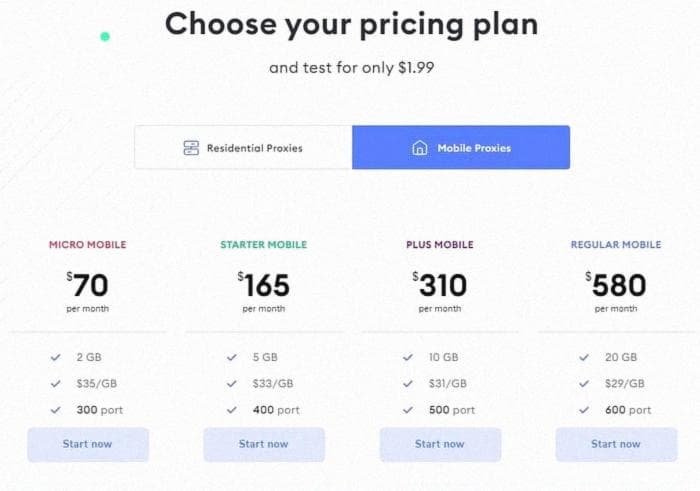Start now on the Starter Mobile plan
Viewport: 700px width, 491px height.
(264, 444)
